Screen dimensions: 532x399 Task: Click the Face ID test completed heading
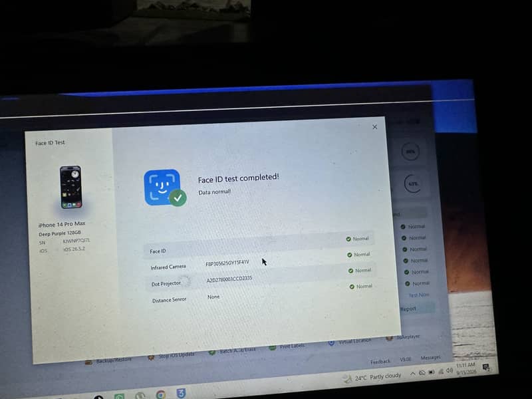(238, 178)
